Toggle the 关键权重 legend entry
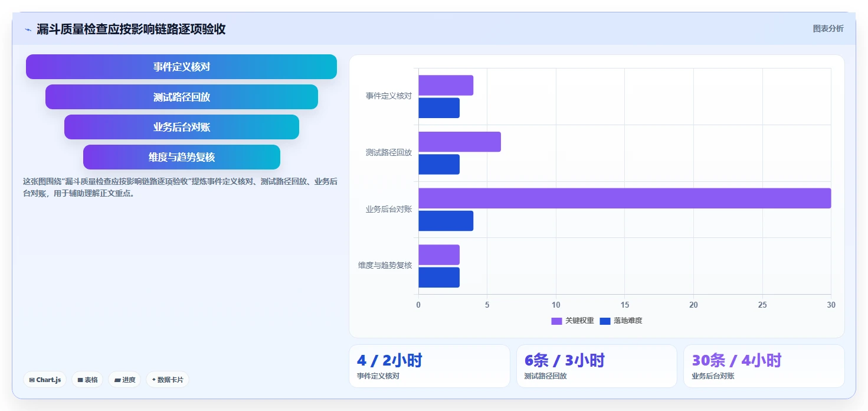 click(572, 321)
